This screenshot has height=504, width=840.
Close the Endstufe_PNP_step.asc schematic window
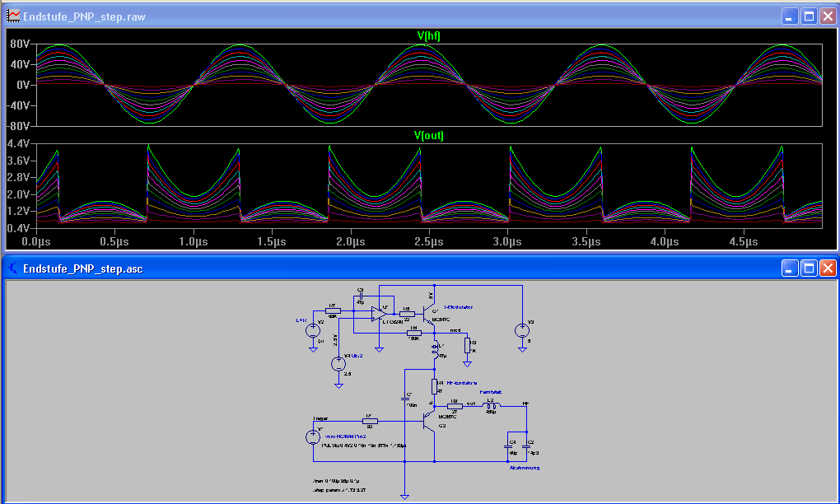828,268
